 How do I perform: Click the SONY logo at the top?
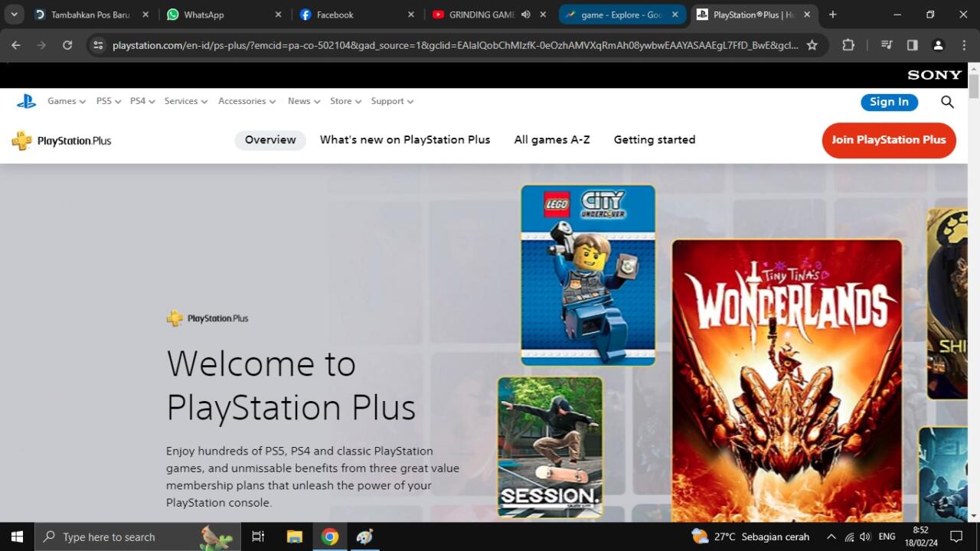pyautogui.click(x=933, y=74)
